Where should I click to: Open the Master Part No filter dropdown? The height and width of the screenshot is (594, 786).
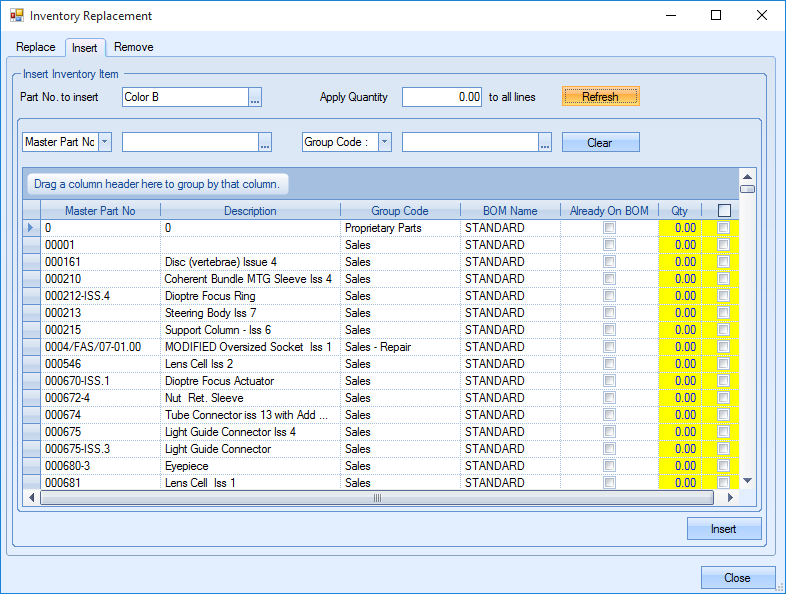pyautogui.click(x=105, y=143)
